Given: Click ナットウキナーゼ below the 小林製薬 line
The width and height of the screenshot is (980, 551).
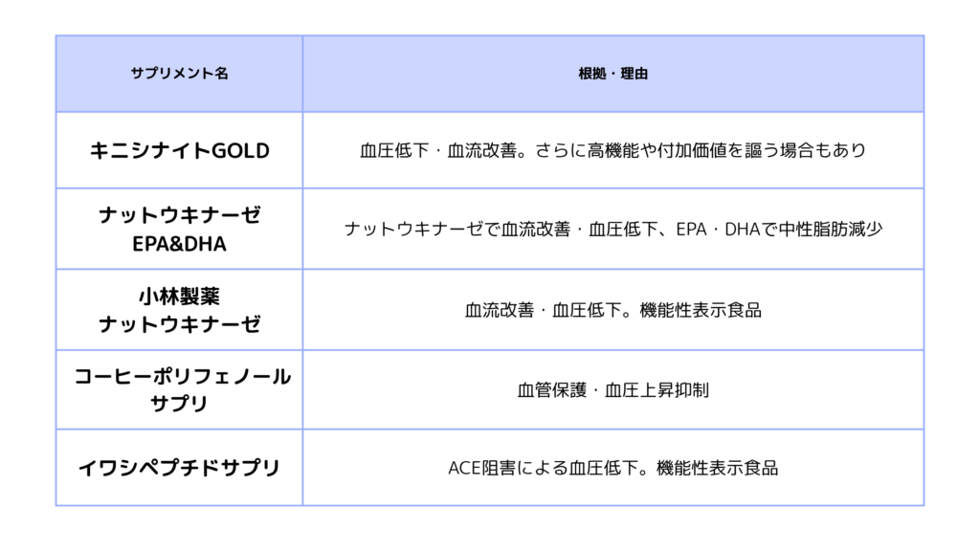Looking at the screenshot, I should (179, 324).
